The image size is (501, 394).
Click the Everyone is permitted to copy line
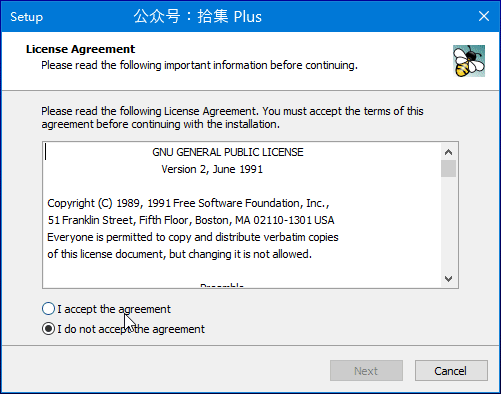tap(193, 237)
